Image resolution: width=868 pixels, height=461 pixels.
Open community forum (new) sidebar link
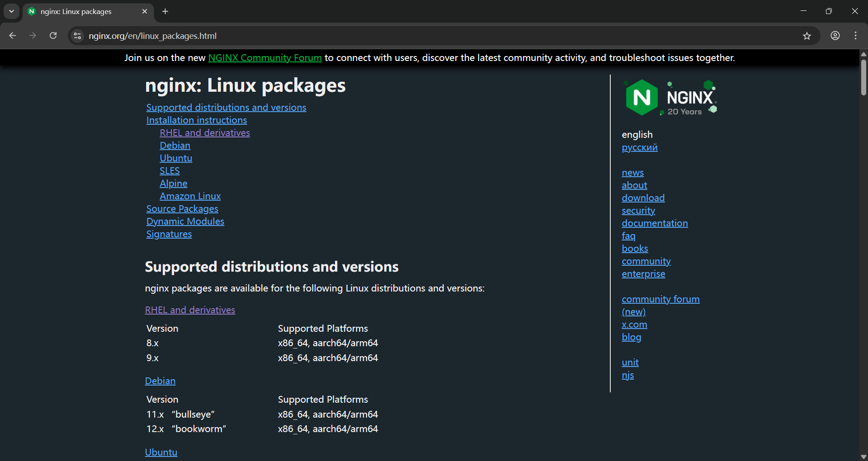(660, 306)
